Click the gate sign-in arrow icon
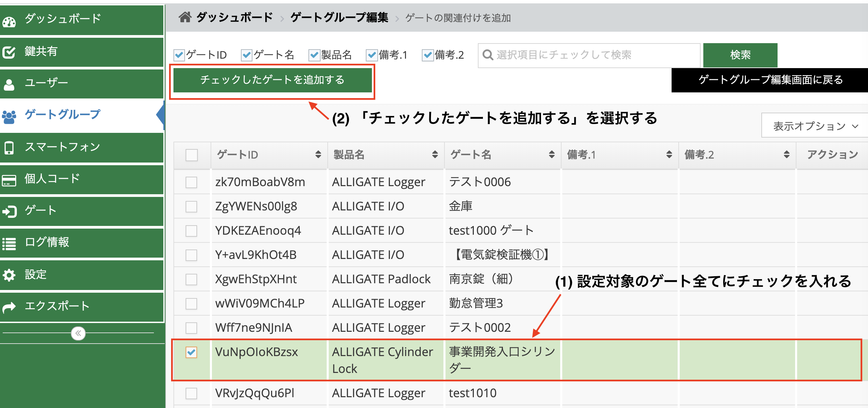The image size is (868, 408). click(x=9, y=211)
